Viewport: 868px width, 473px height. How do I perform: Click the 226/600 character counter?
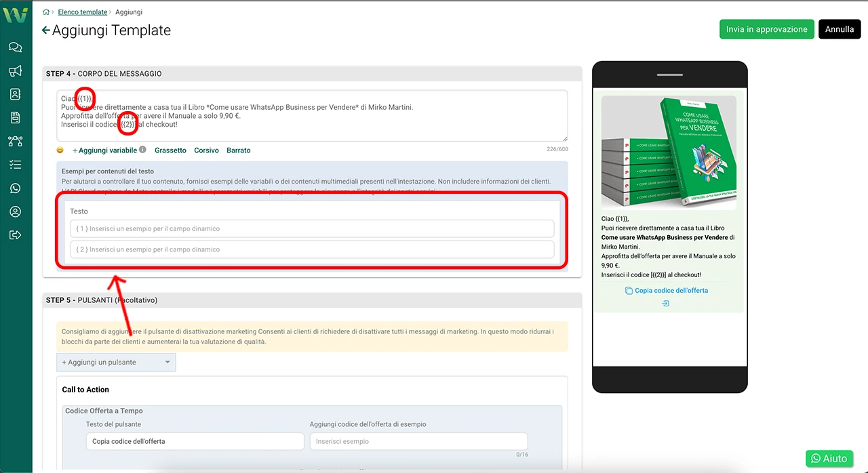pyautogui.click(x=557, y=150)
